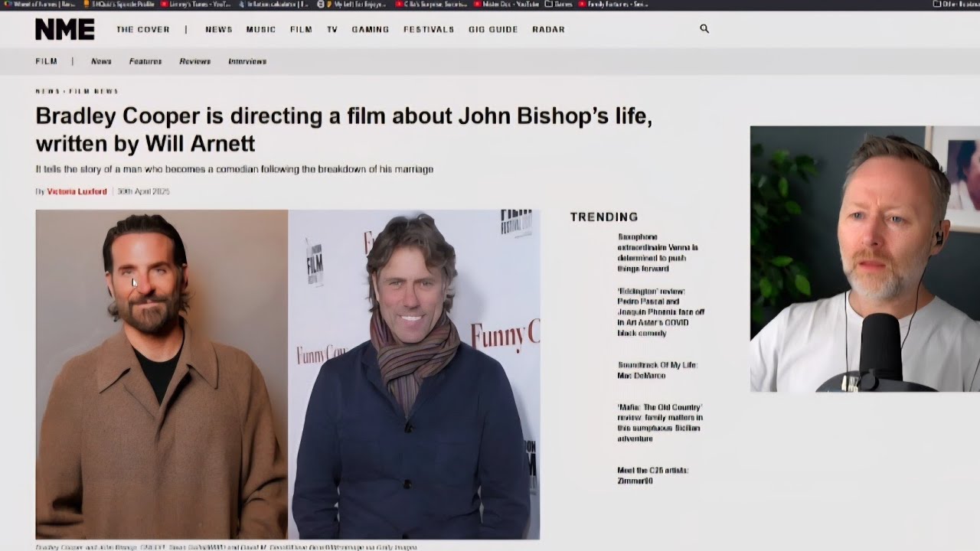Screen dimensions: 980x551
Task: Go to the Gaming section
Action: (x=371, y=29)
